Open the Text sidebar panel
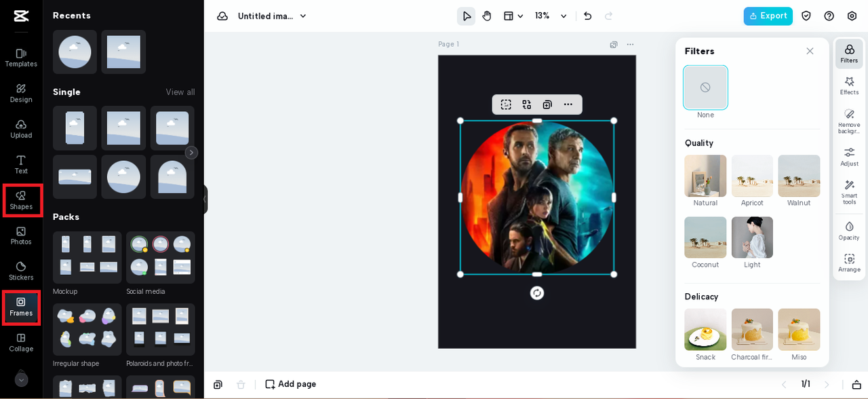868x399 pixels. click(x=21, y=164)
